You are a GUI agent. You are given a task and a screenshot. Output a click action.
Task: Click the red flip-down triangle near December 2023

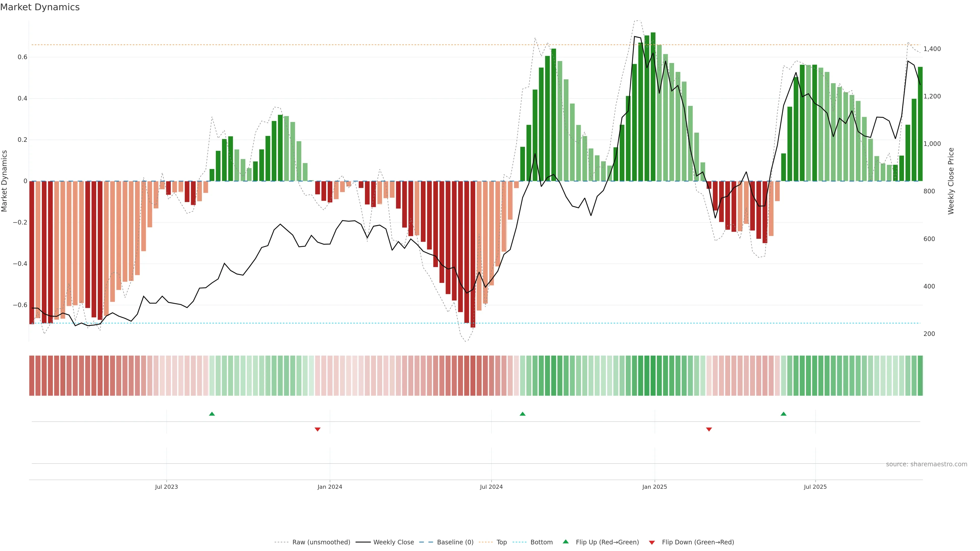(x=317, y=429)
